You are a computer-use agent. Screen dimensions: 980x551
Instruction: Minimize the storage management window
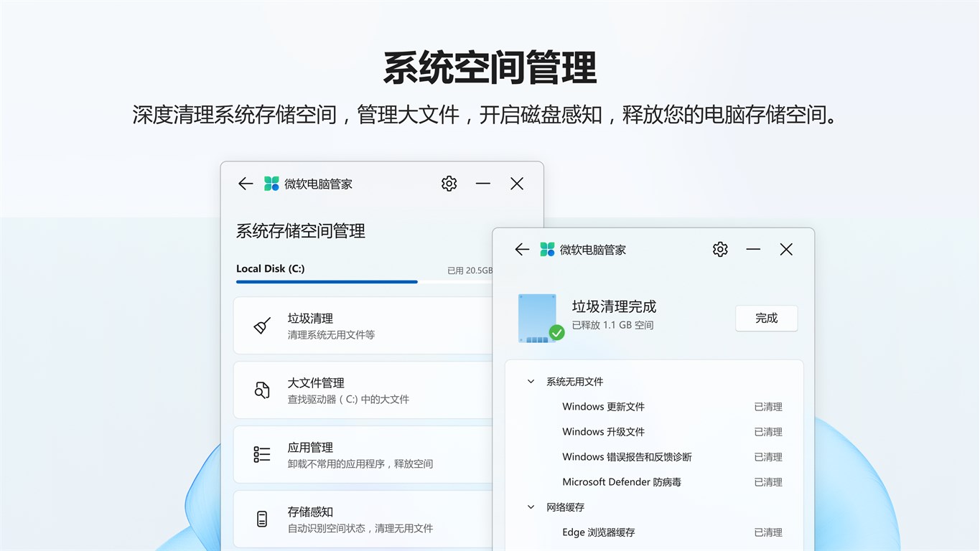(483, 184)
